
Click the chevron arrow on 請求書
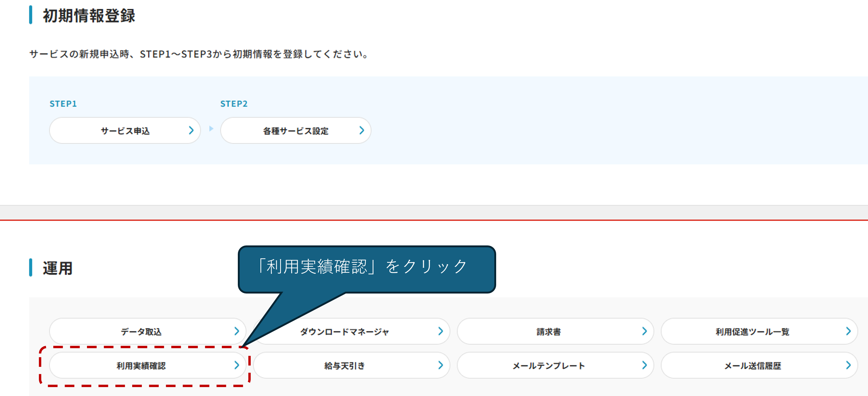click(644, 331)
